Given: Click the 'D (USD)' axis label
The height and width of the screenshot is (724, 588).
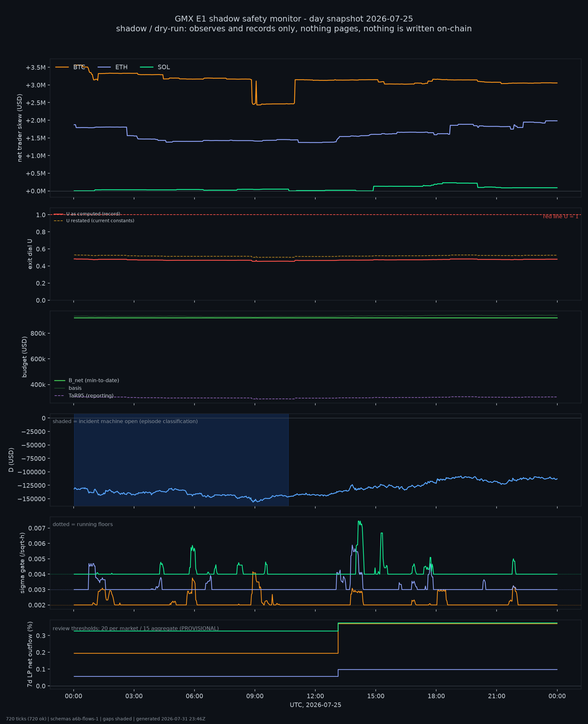Looking at the screenshot, I should (x=11, y=460).
